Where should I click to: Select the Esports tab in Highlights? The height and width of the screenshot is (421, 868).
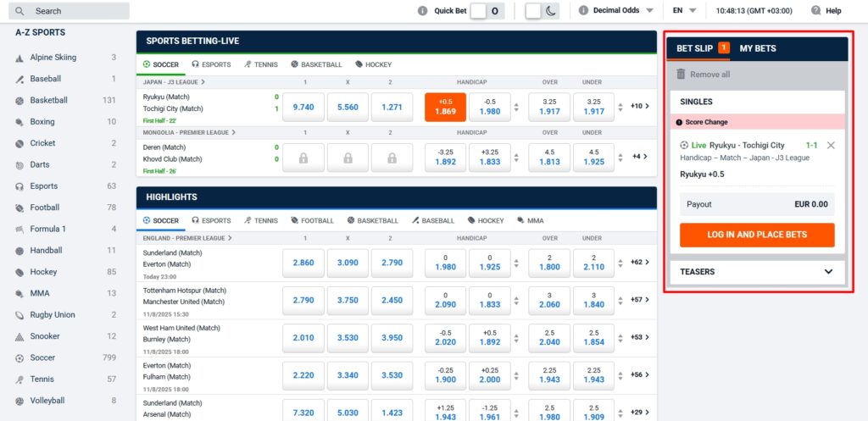(x=210, y=221)
